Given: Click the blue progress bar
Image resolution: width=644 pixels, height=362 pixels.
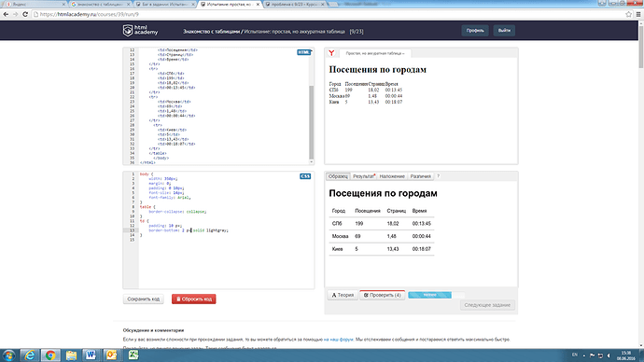Looking at the screenshot, I should pos(429,295).
